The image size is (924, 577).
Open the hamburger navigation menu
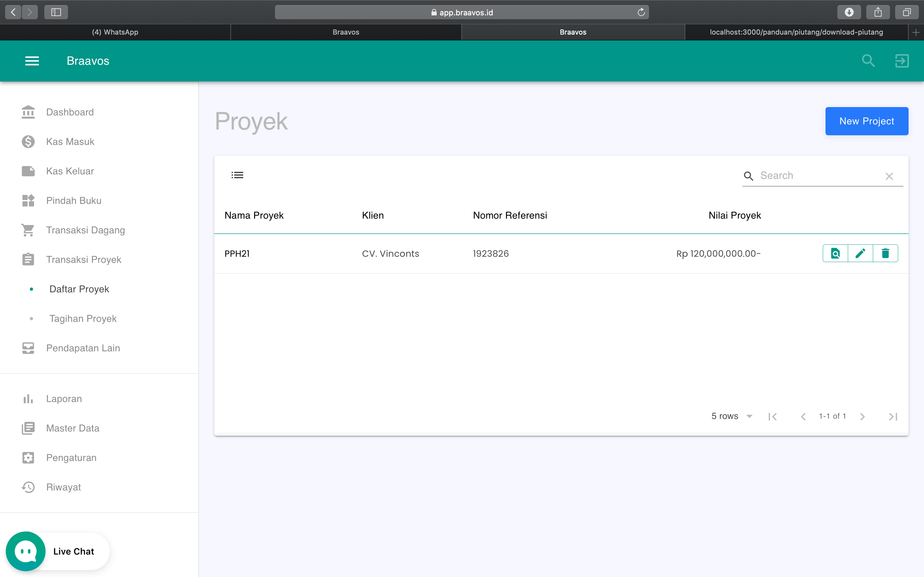click(x=32, y=61)
